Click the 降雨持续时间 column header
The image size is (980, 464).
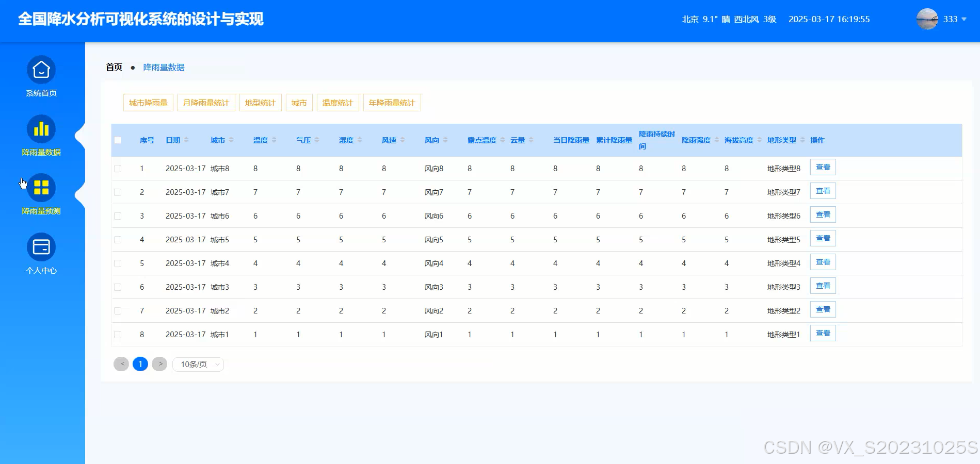(x=657, y=140)
